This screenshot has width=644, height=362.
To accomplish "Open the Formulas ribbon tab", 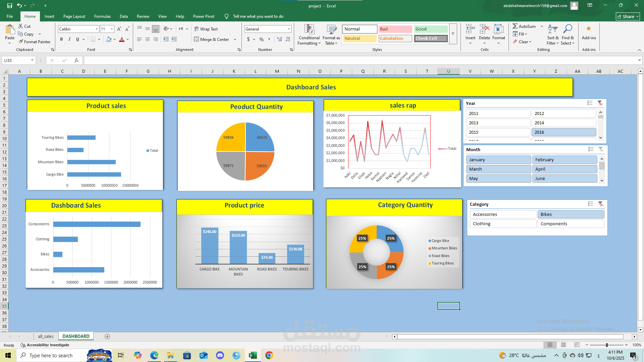I will pyautogui.click(x=102, y=16).
